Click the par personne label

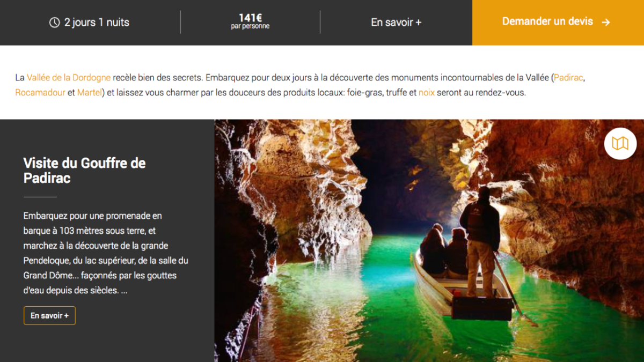click(x=250, y=26)
